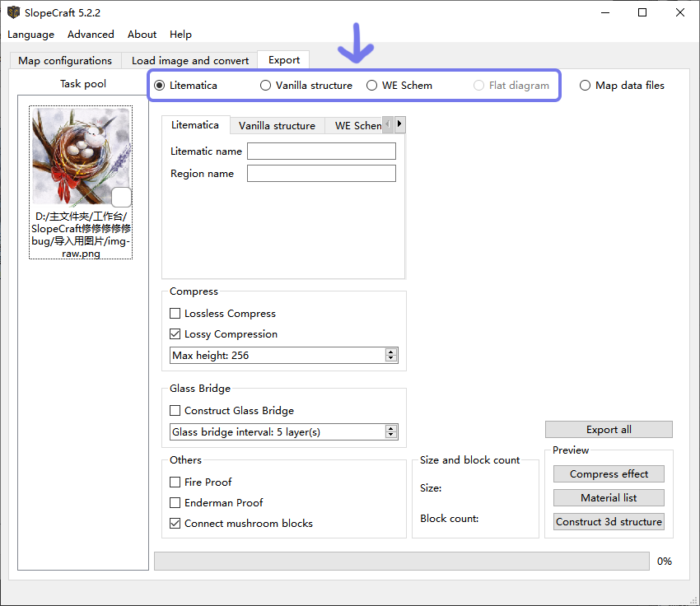Switch to the Map configurations tab

tap(65, 61)
